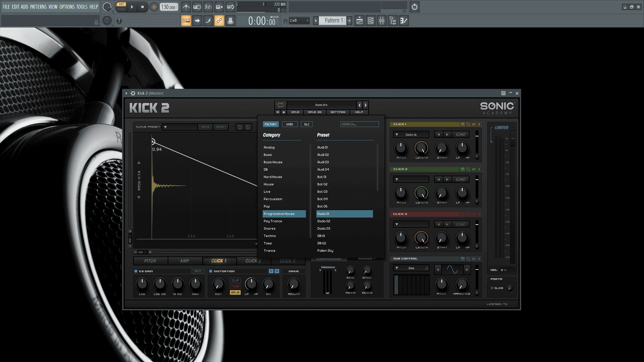The width and height of the screenshot is (644, 362).
Task: Open the Cell snap dropdown
Action: coord(299,21)
